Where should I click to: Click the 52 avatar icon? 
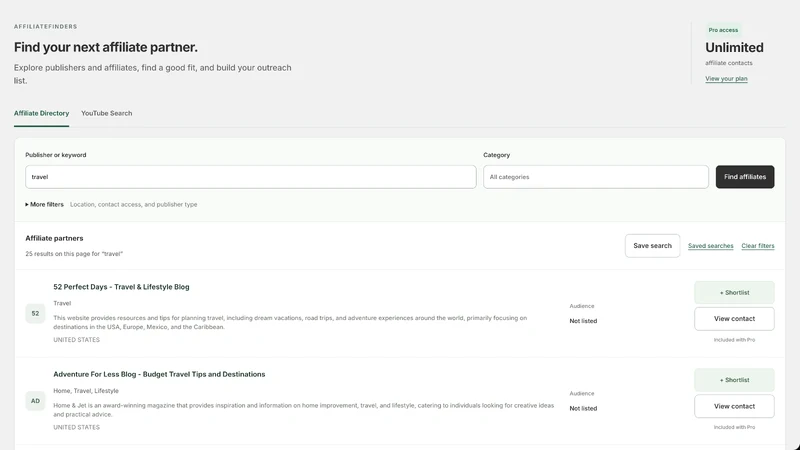tap(35, 313)
